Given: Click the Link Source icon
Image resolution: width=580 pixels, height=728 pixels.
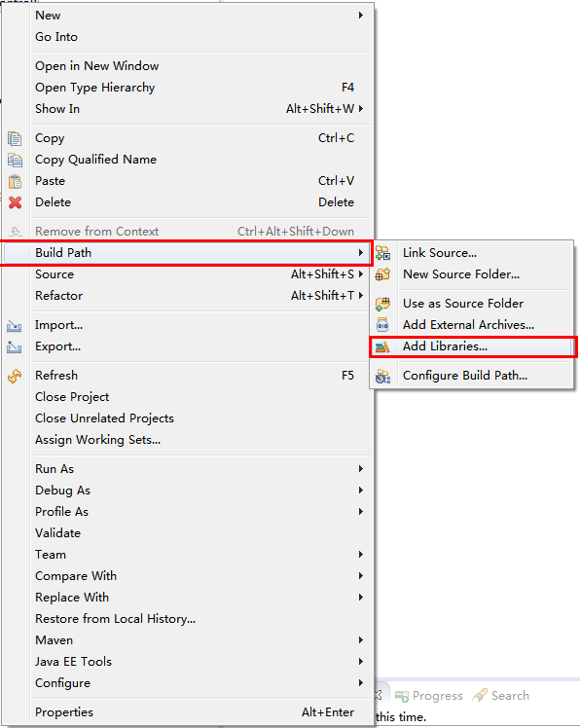Looking at the screenshot, I should tap(382, 253).
